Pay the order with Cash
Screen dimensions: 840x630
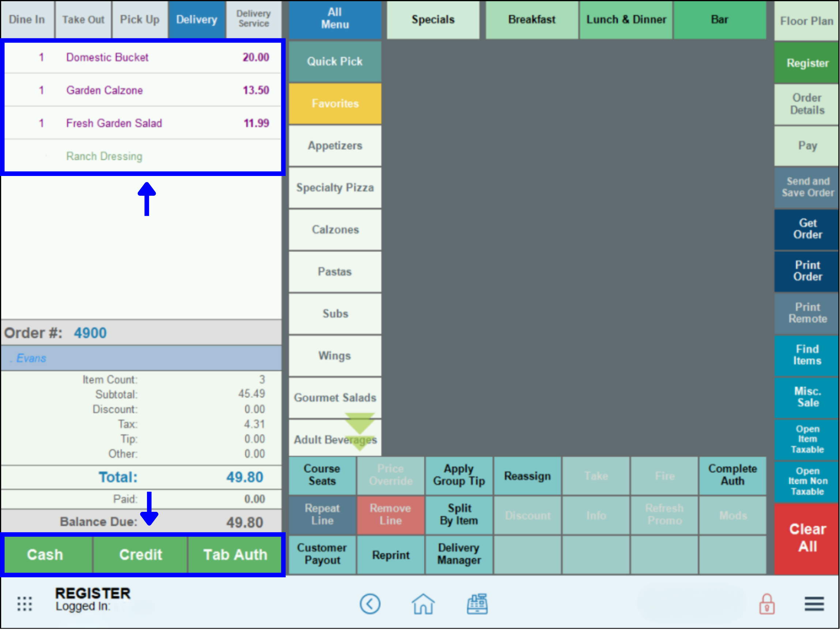(x=45, y=555)
